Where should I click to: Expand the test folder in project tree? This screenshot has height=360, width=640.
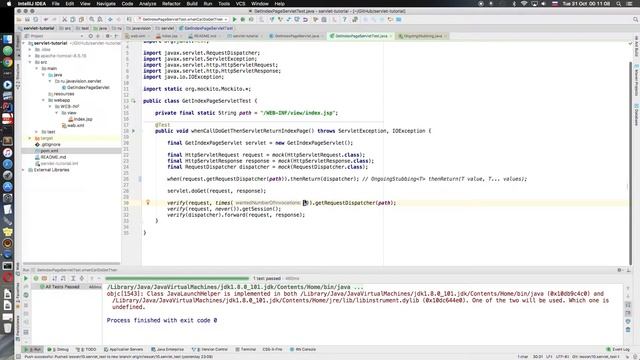pos(37,132)
